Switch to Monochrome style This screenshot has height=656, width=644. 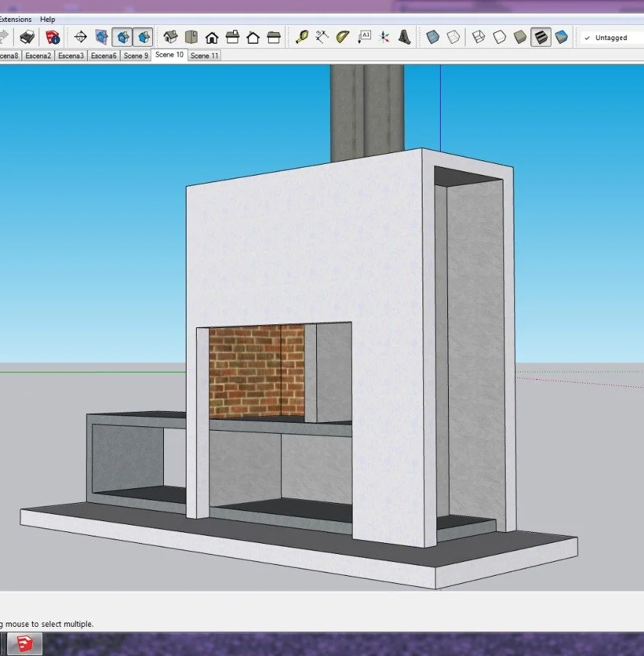coord(561,37)
